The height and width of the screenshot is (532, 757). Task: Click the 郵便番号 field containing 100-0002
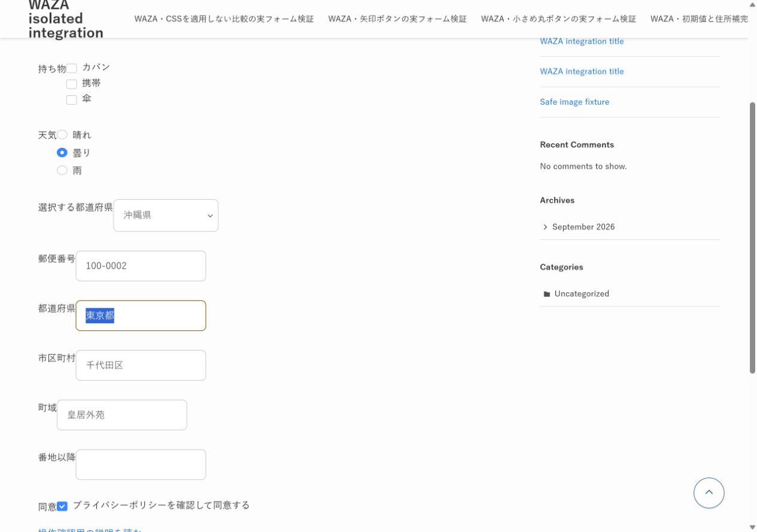pyautogui.click(x=141, y=266)
